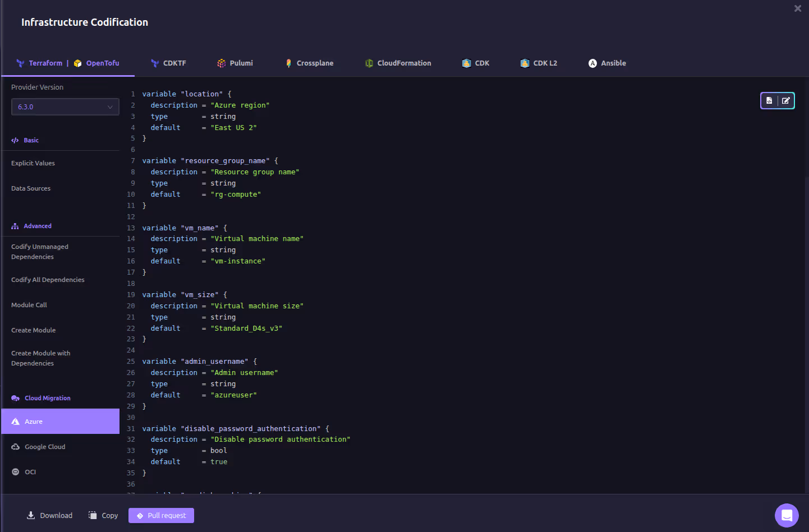The height and width of the screenshot is (532, 809).
Task: Select Explicit Values option
Action: click(x=33, y=163)
